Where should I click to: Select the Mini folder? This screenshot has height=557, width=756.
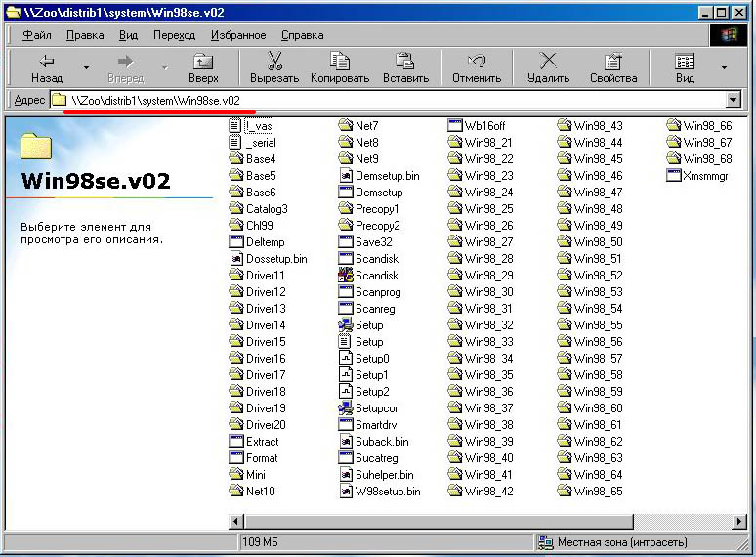247,475
